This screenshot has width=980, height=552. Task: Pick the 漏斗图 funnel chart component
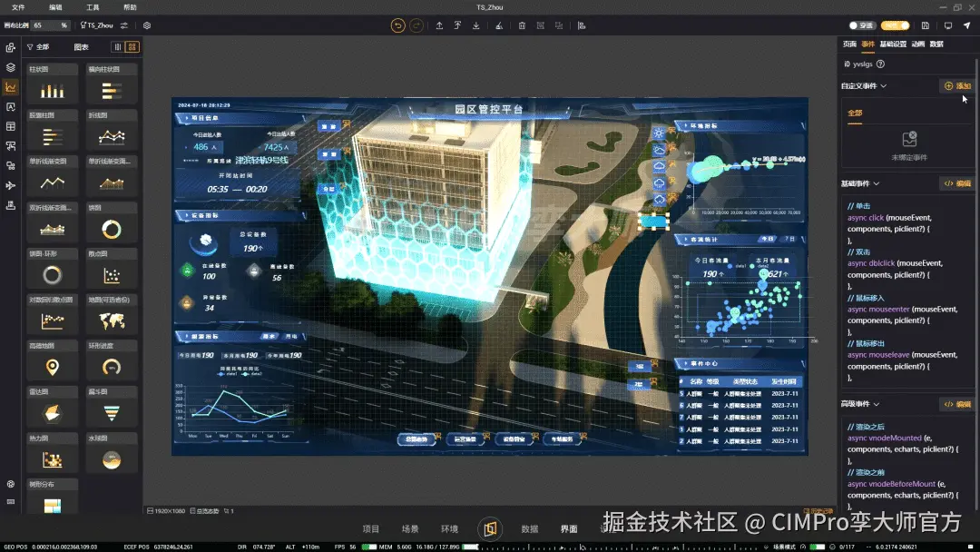112,409
